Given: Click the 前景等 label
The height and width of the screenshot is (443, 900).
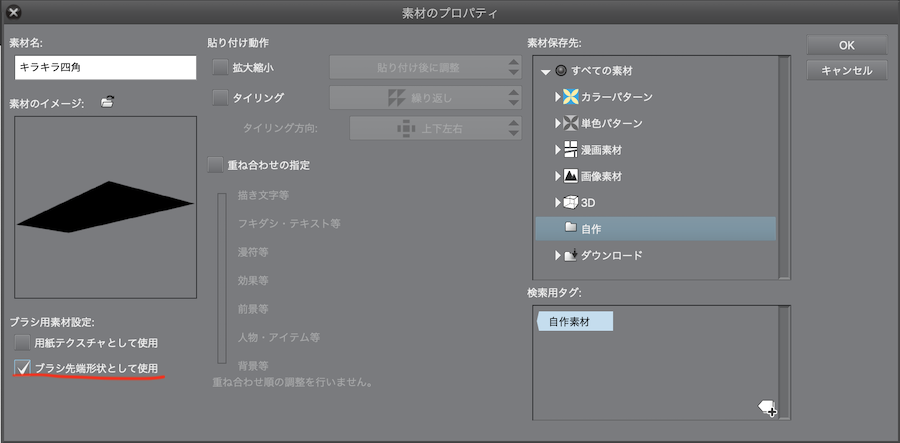Looking at the screenshot, I should coord(253,309).
